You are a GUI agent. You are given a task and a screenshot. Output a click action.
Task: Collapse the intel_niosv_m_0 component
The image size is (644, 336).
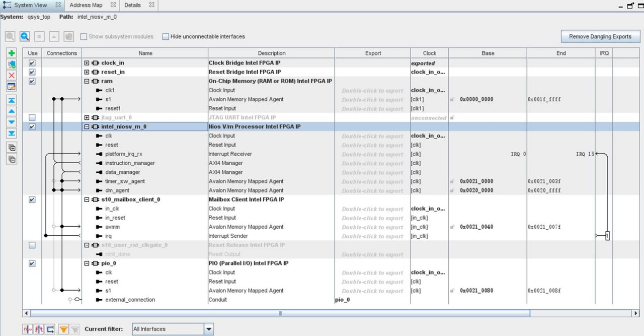tap(87, 126)
